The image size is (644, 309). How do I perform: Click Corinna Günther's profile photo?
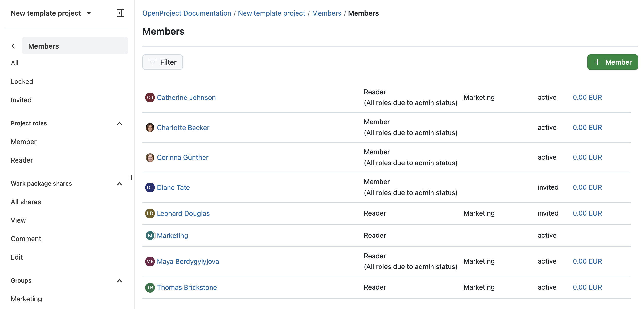[x=150, y=157]
